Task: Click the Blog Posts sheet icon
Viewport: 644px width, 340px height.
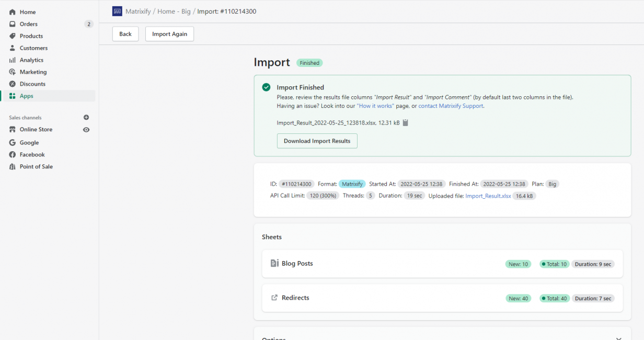Action: [274, 263]
